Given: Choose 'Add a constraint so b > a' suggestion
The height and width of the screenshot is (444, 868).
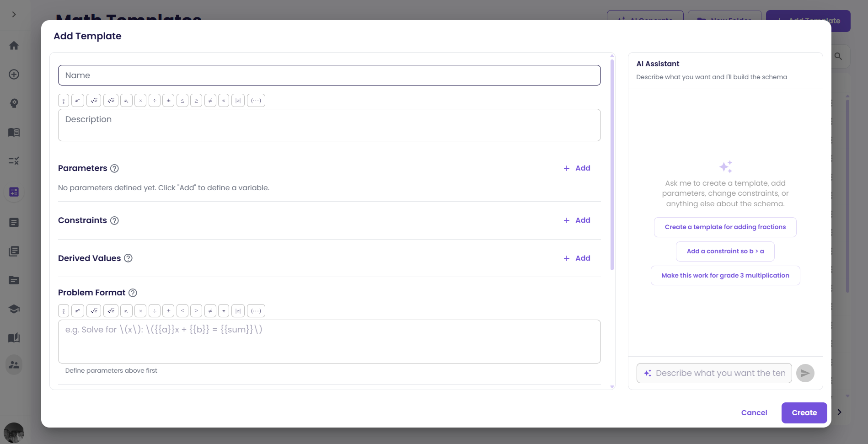Looking at the screenshot, I should [725, 251].
